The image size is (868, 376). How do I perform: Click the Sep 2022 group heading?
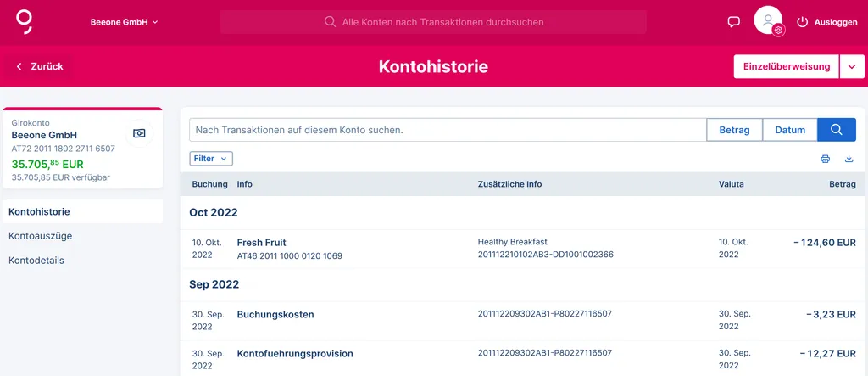click(214, 284)
